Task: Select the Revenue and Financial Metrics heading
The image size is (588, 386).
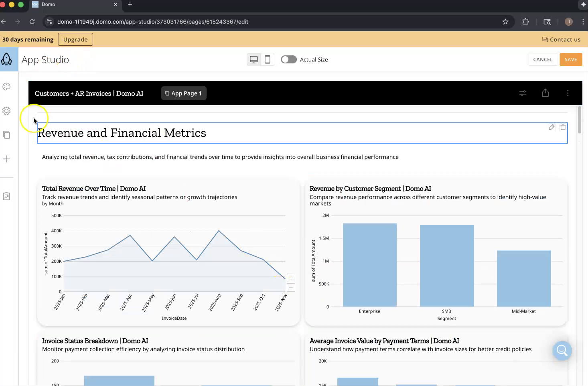Action: (x=122, y=133)
